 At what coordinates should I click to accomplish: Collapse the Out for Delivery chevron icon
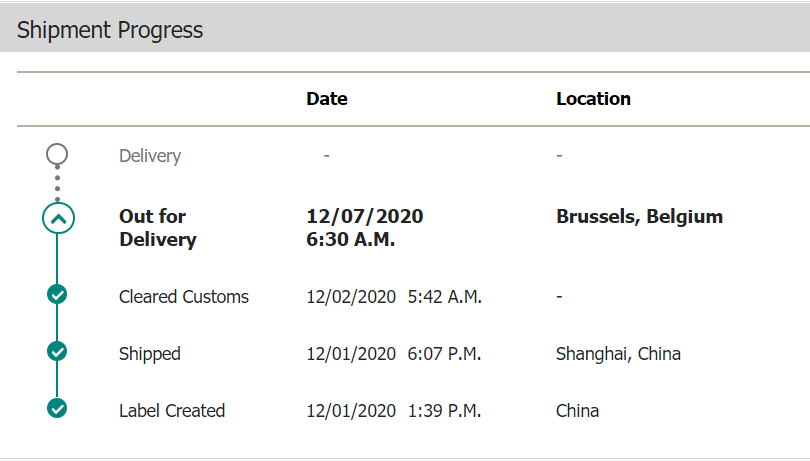[x=58, y=218]
